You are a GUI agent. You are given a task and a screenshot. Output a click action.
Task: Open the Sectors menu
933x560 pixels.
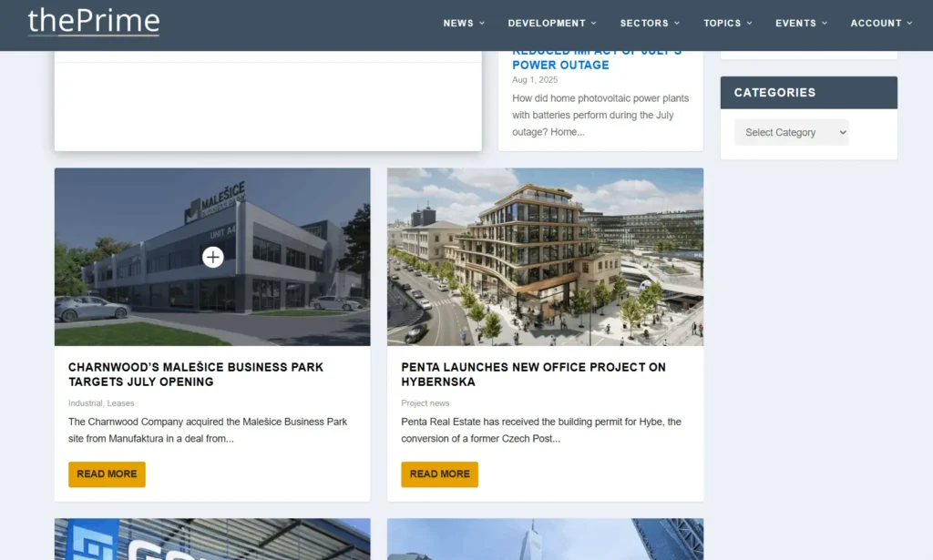click(650, 23)
